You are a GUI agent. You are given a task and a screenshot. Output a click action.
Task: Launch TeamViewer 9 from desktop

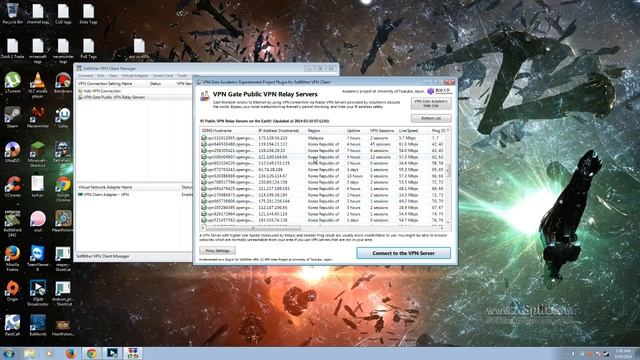click(38, 258)
